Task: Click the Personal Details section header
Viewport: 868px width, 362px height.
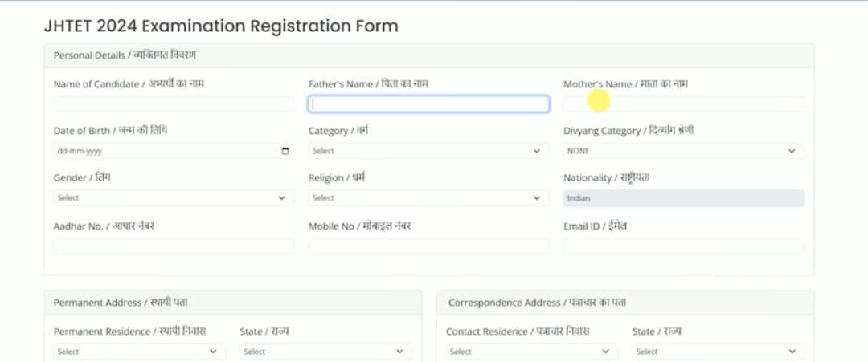Action: point(125,55)
